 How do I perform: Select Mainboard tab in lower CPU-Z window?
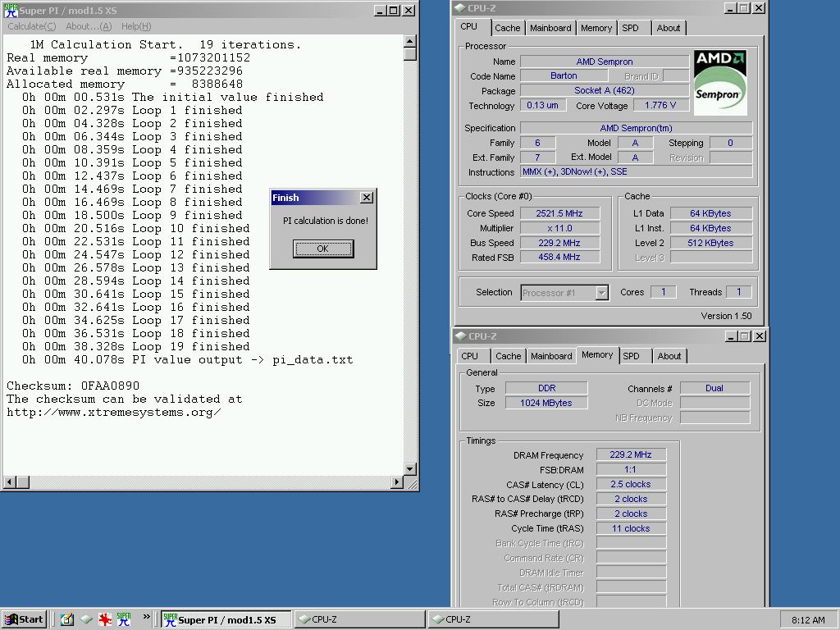(x=552, y=356)
